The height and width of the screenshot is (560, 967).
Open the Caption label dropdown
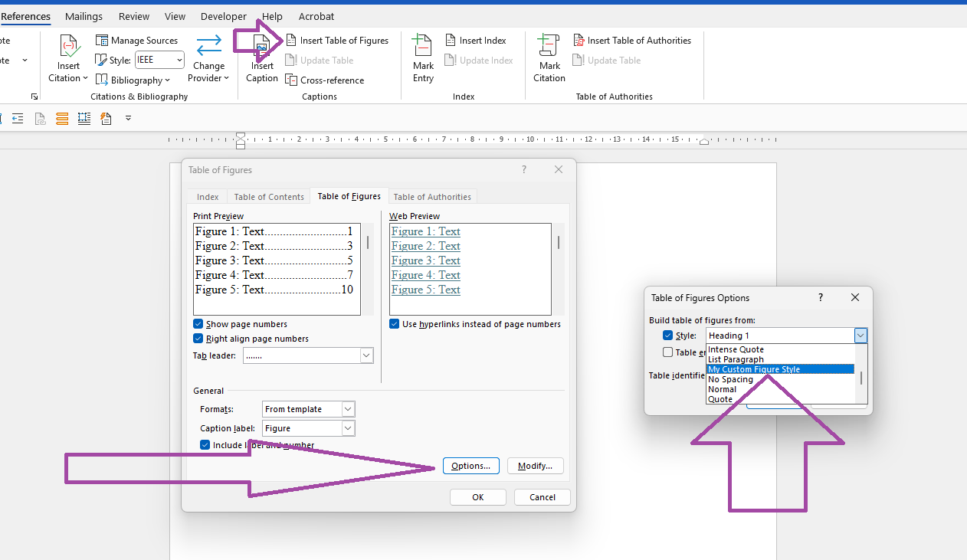(x=348, y=428)
